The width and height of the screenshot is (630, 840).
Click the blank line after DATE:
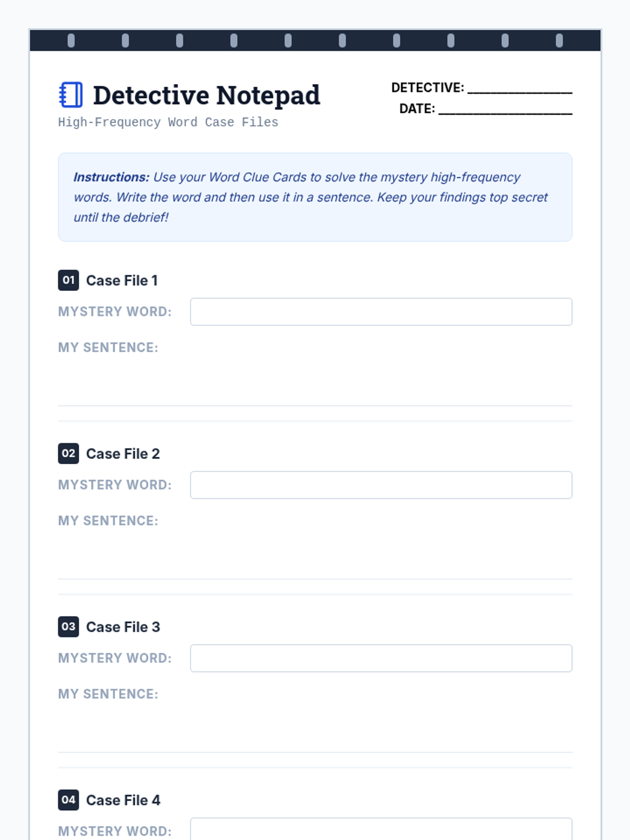click(x=505, y=110)
